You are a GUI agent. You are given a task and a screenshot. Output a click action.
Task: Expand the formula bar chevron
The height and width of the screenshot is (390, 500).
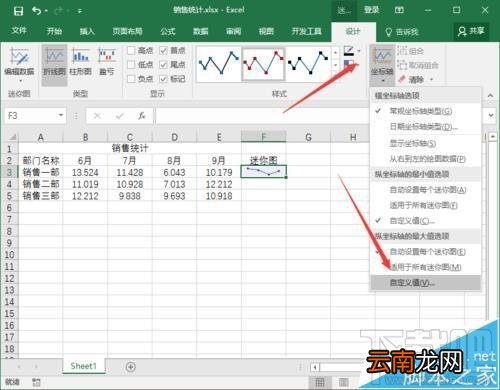point(491,116)
